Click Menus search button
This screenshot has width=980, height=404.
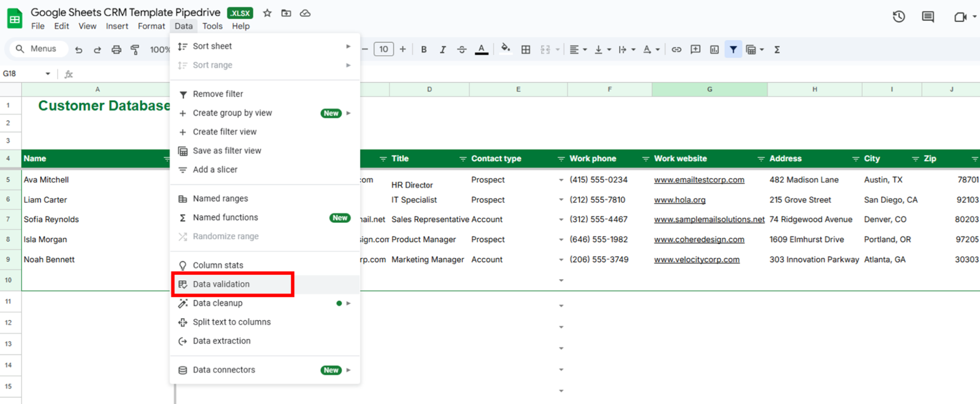pos(37,49)
